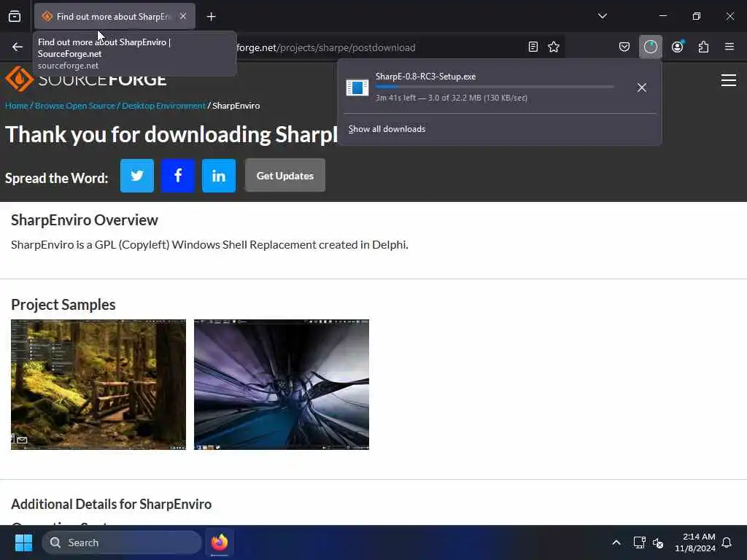
Task: Click Additional Details for SharpEnviro heading
Action: [x=111, y=505]
